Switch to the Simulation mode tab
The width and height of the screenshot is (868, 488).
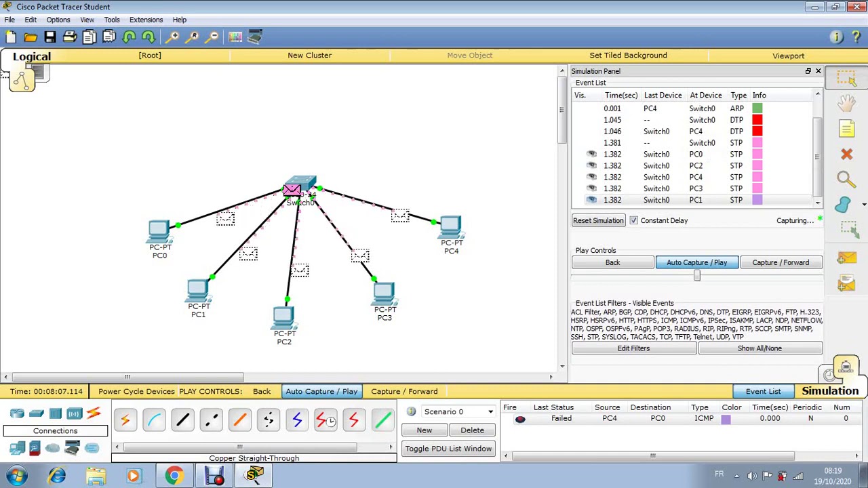(x=830, y=391)
